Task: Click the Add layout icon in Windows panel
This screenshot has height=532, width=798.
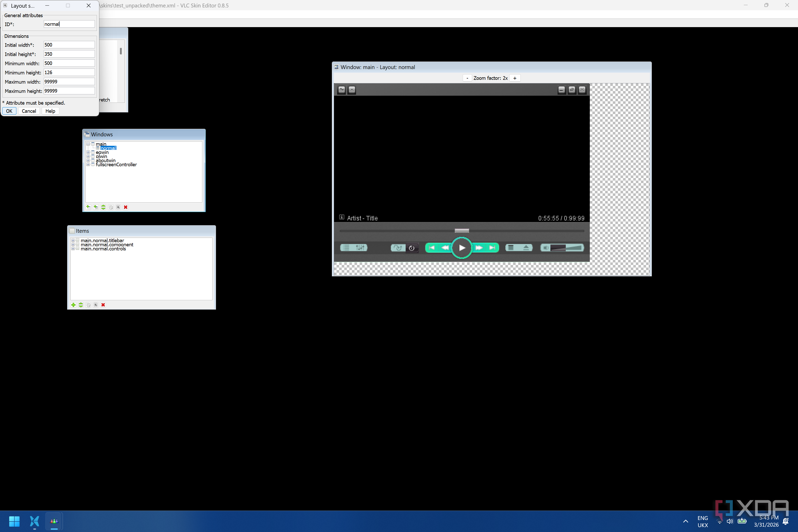Action: click(x=96, y=207)
